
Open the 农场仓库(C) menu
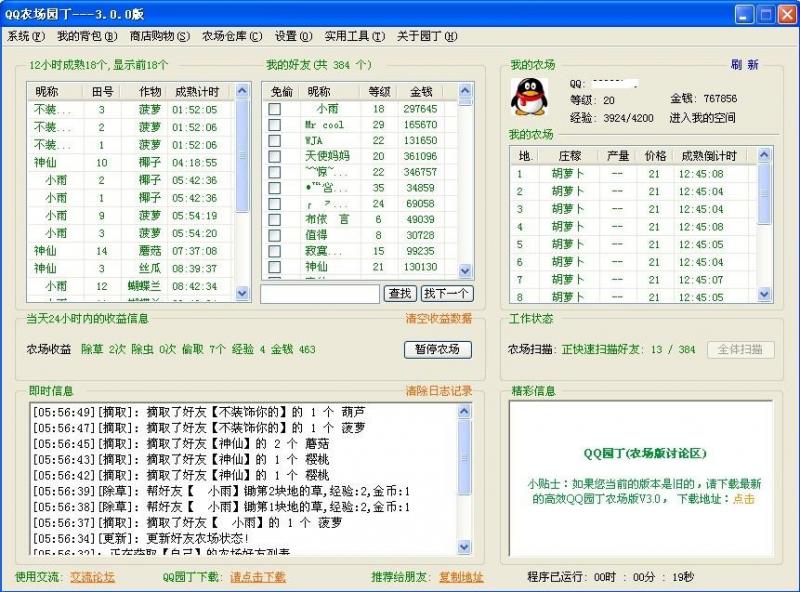(x=232, y=36)
